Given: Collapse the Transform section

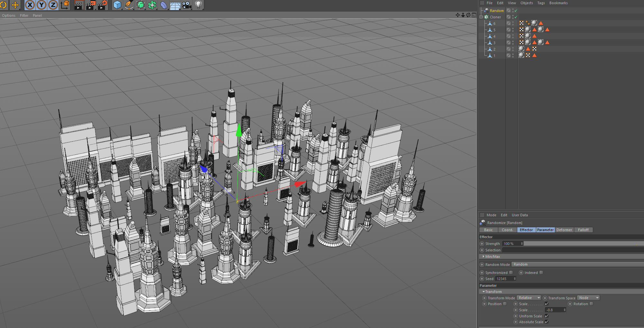Looking at the screenshot, I should (483, 292).
